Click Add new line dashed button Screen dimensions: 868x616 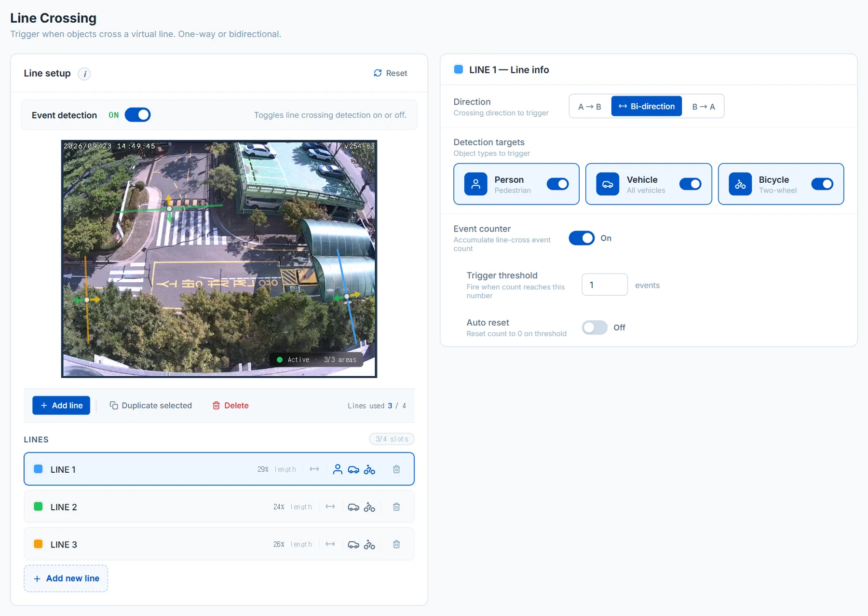(x=66, y=578)
